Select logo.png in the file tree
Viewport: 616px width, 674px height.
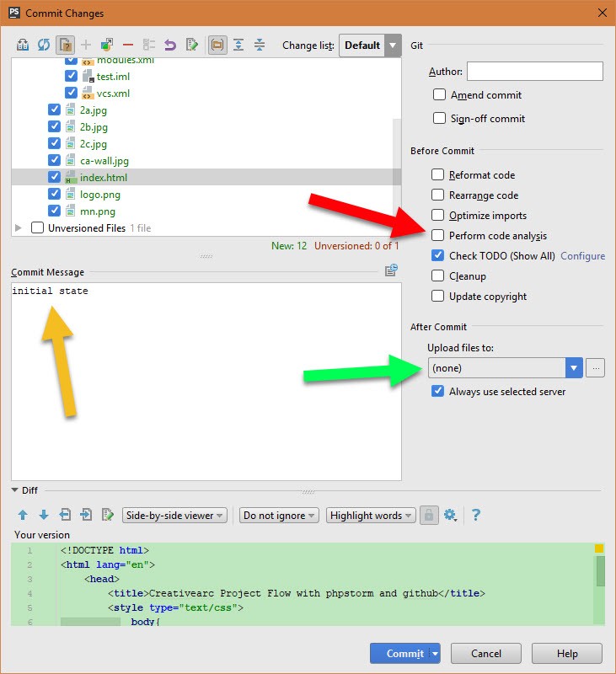coord(99,195)
